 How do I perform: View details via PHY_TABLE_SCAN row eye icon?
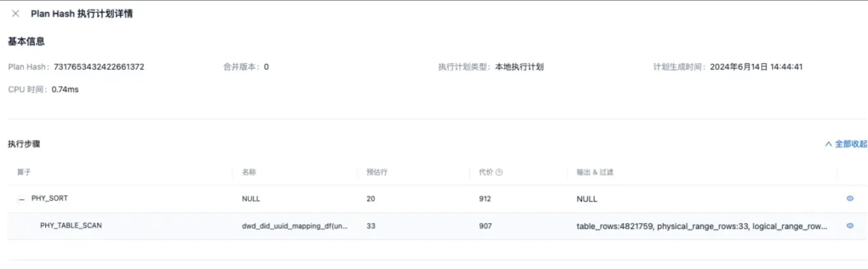(x=850, y=226)
